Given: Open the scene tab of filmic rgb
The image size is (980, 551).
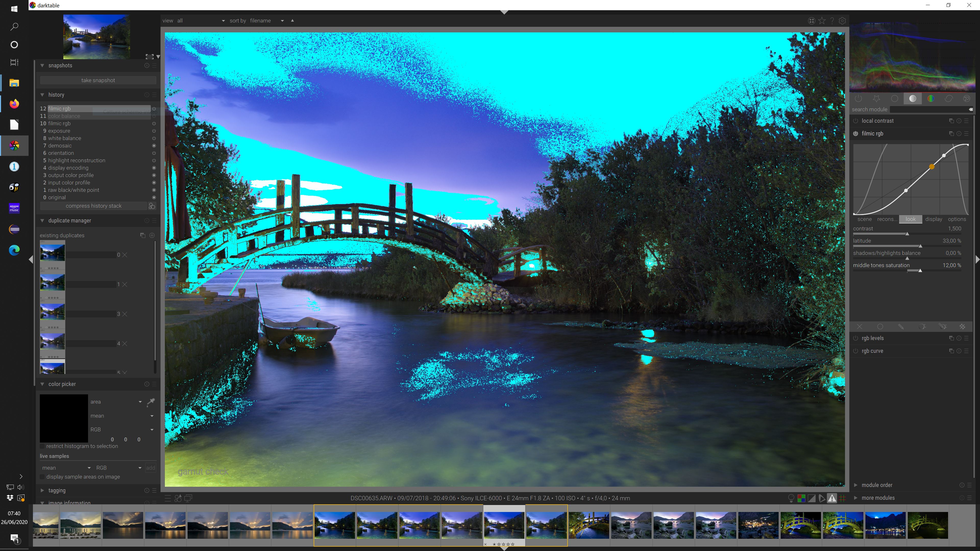Looking at the screenshot, I should [x=864, y=219].
